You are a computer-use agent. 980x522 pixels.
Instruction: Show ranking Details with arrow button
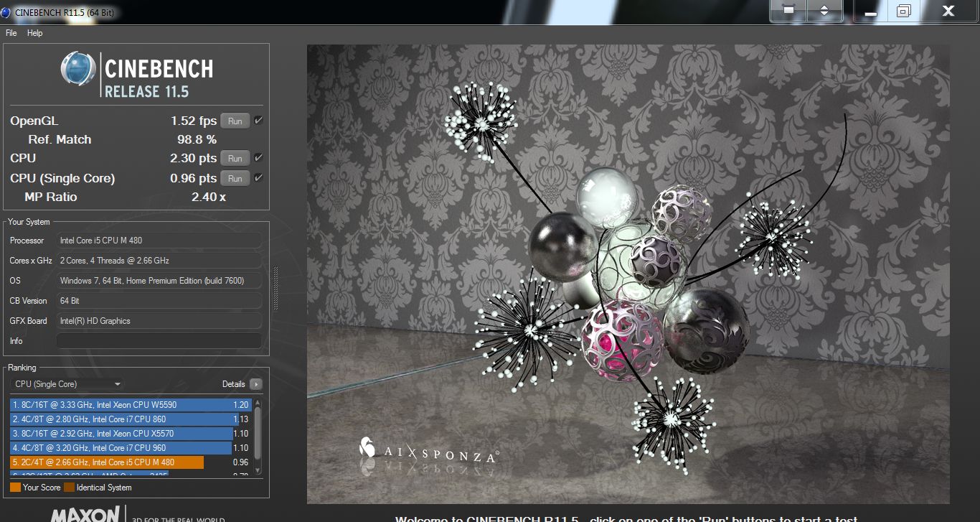point(255,384)
